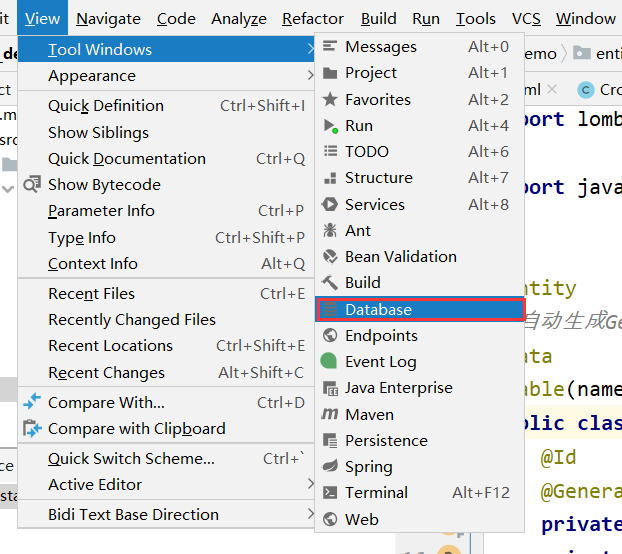Click the Bean Validation icon
This screenshot has width=622, height=554.
[x=330, y=257]
